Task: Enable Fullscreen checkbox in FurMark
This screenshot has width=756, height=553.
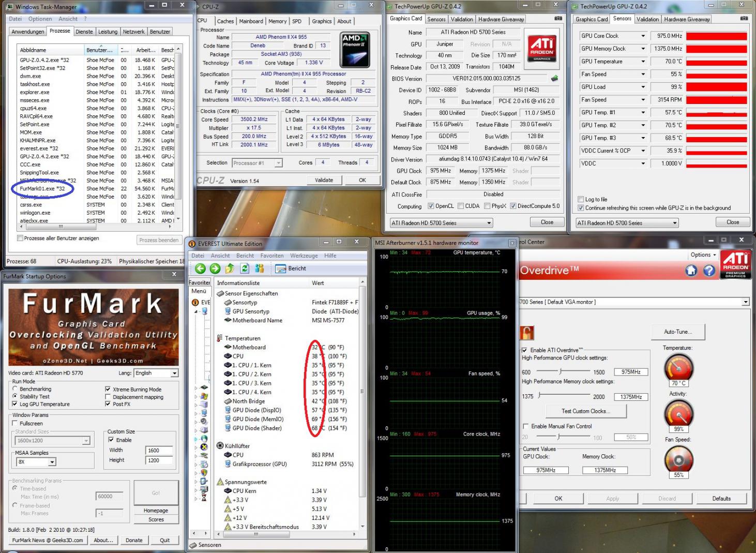Action: click(15, 423)
